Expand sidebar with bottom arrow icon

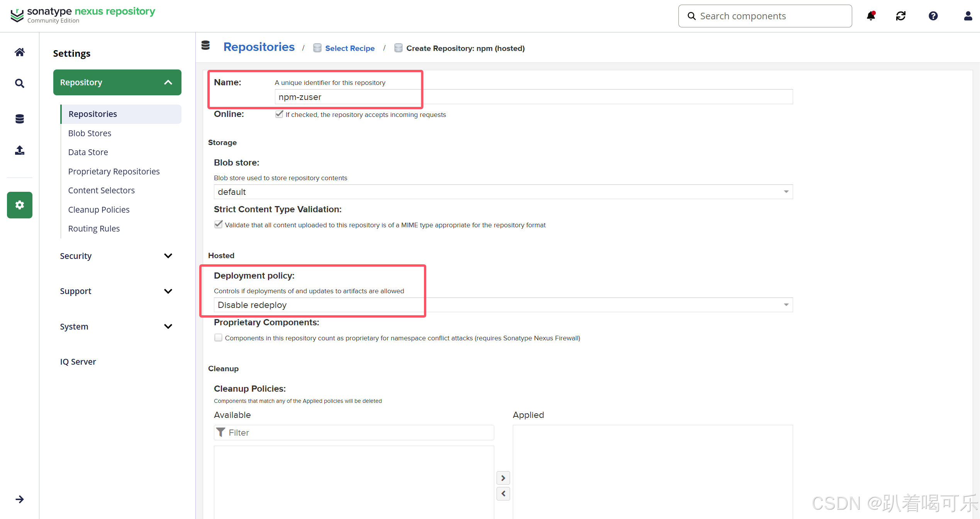20,499
